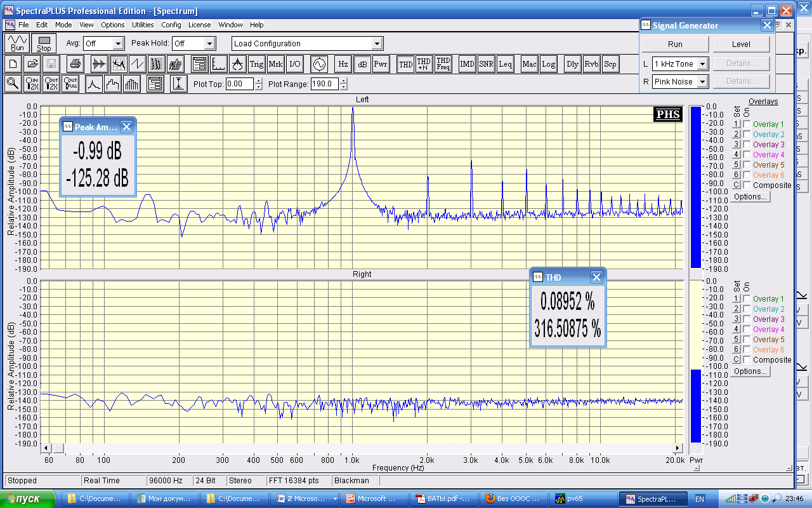Open the Utilities menu
The width and height of the screenshot is (812, 508).
[143, 25]
